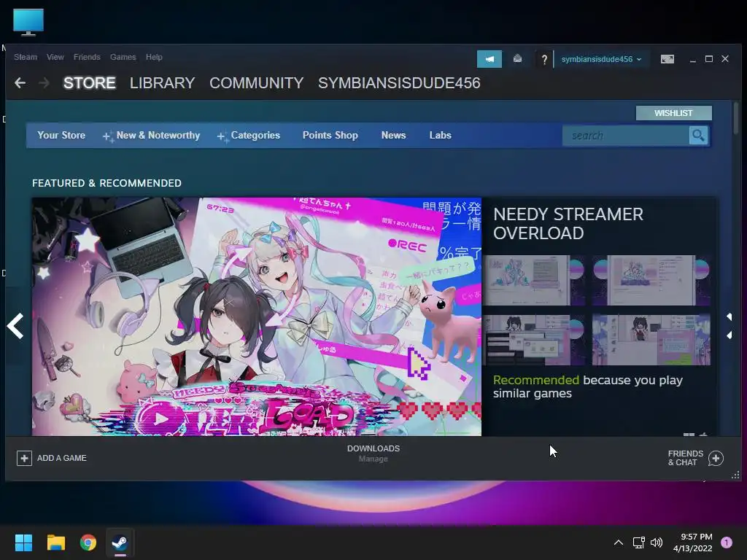747x560 pixels.
Task: Open the announcements megaphone icon
Action: [x=489, y=59]
